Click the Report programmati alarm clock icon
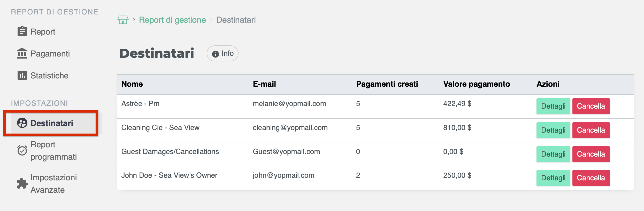Screen dimensions: 644x211 click(22, 150)
